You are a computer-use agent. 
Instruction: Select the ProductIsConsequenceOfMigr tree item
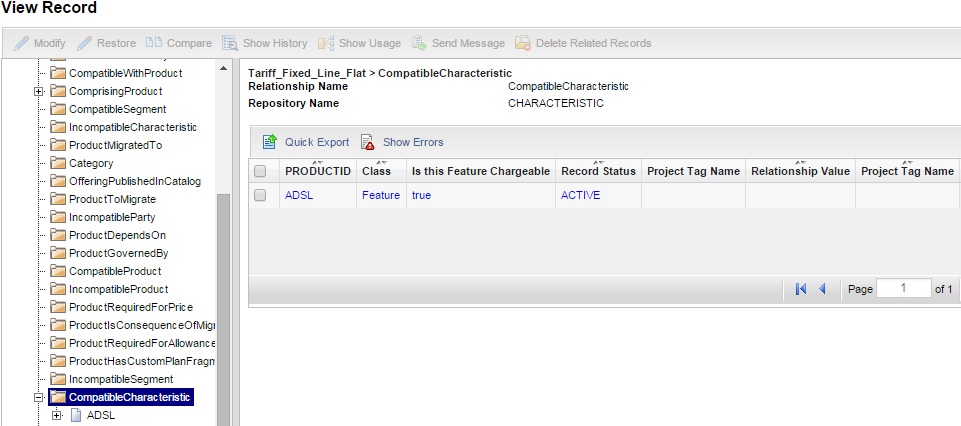pos(142,325)
